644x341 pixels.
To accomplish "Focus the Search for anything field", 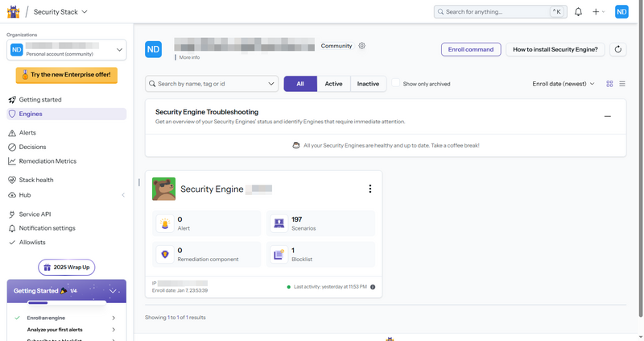I will (500, 12).
